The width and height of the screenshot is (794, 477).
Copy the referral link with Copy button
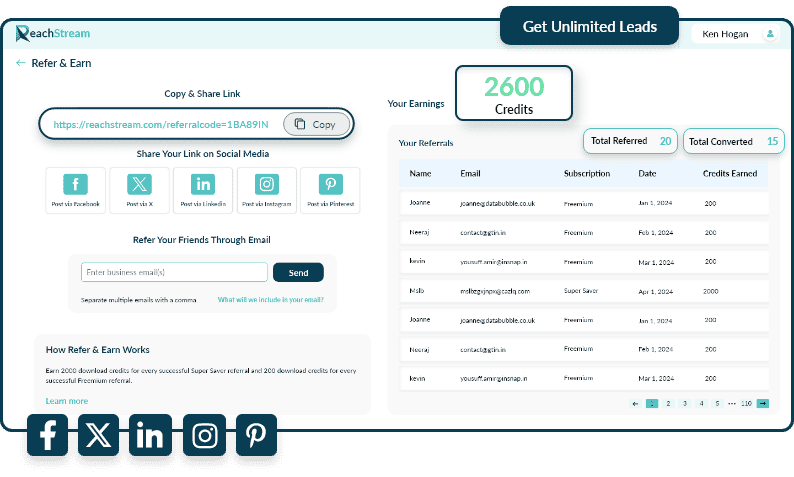point(316,124)
